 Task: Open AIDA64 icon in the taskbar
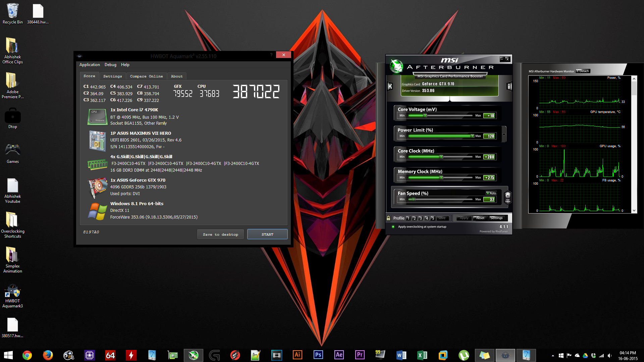pos(110,355)
